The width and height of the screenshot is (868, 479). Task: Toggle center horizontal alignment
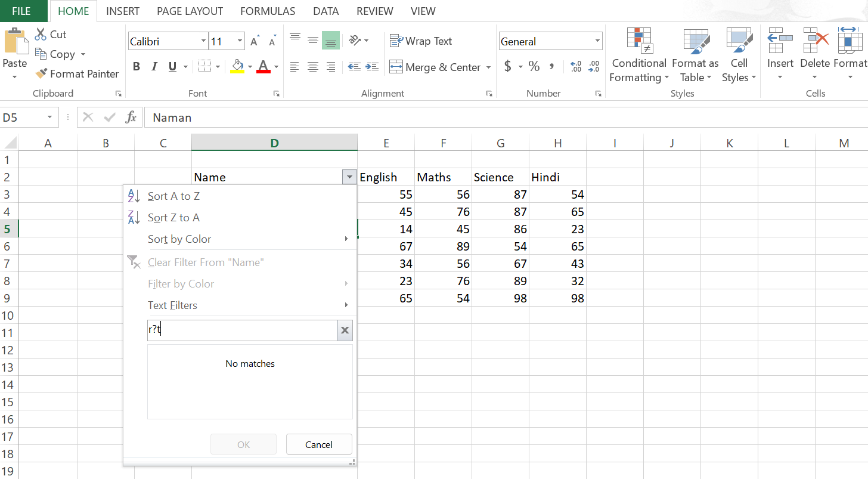(x=313, y=67)
